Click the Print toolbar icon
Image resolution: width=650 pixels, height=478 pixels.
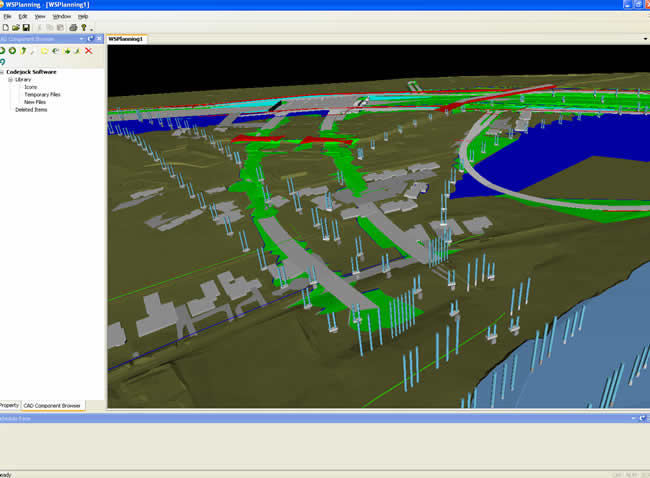coord(73,27)
